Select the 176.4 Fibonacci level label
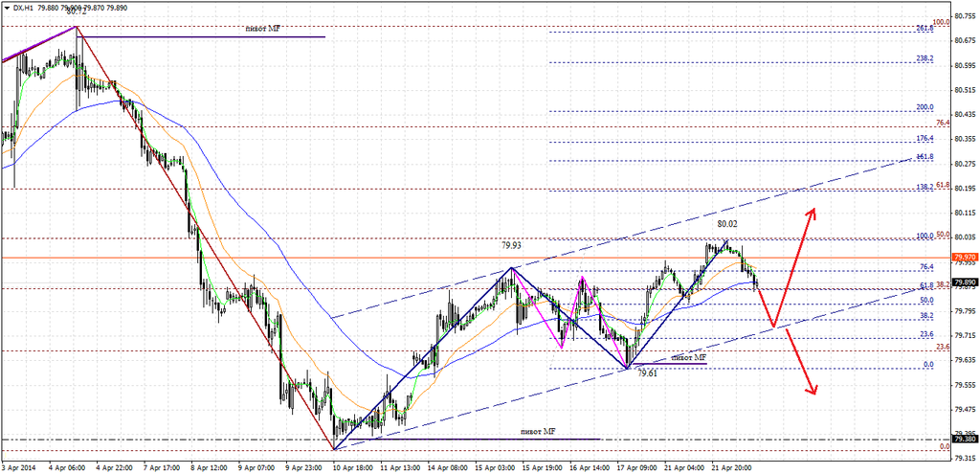980x474 pixels. pos(925,138)
